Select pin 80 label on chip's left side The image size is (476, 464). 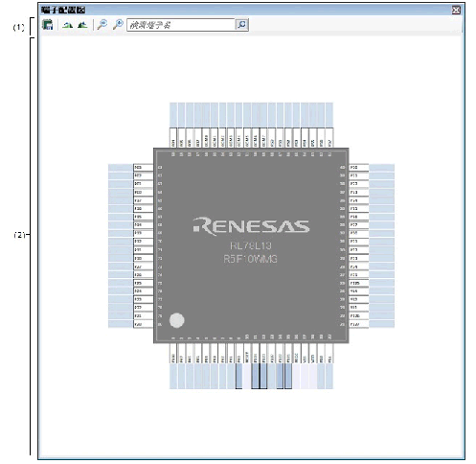coord(143,324)
